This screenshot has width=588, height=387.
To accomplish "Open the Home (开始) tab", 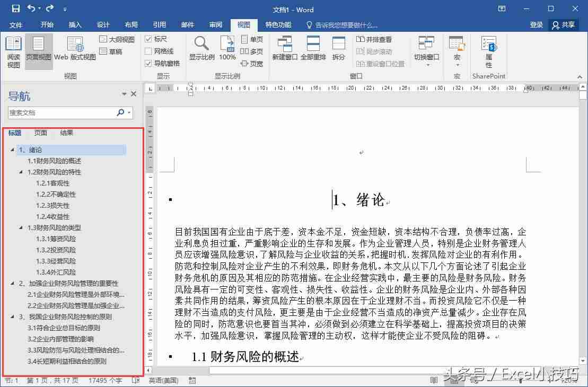I will pos(47,25).
